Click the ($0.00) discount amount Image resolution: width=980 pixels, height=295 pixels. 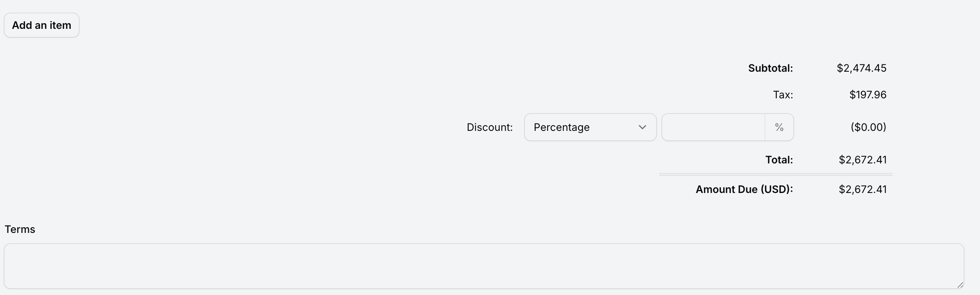(868, 127)
